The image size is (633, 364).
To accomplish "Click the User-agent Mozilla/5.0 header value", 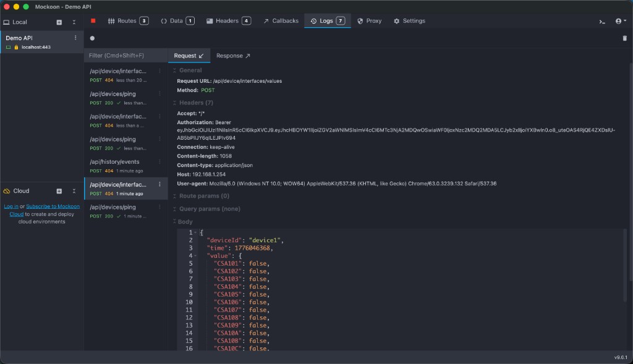I will (x=353, y=184).
